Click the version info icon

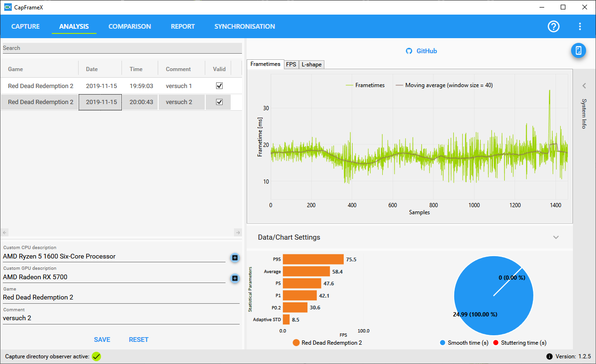click(x=549, y=356)
